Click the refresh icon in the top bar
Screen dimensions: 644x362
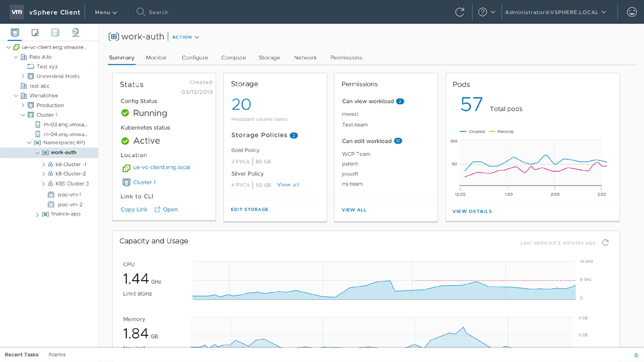[459, 12]
